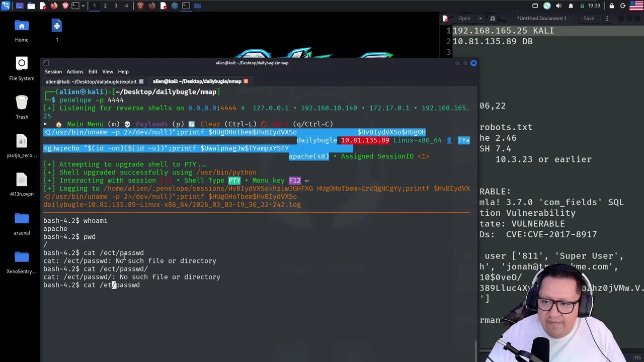The image size is (644, 362).
Task: Expand the Open recent files dropdown arrow
Action: [480, 19]
